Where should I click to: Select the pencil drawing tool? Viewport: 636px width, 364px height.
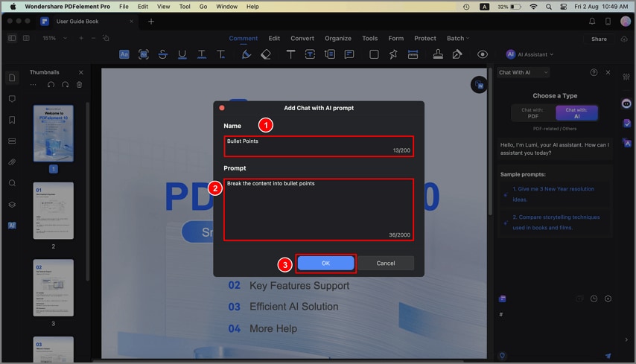(247, 54)
